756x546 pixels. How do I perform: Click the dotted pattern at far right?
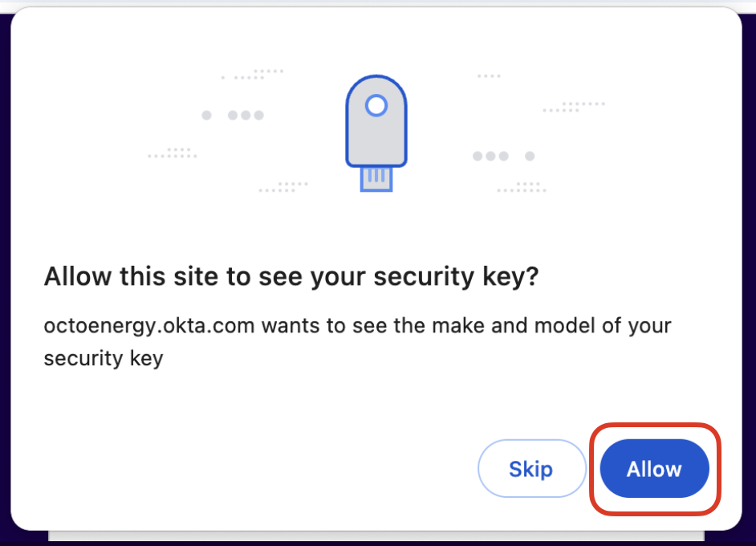[x=575, y=107]
